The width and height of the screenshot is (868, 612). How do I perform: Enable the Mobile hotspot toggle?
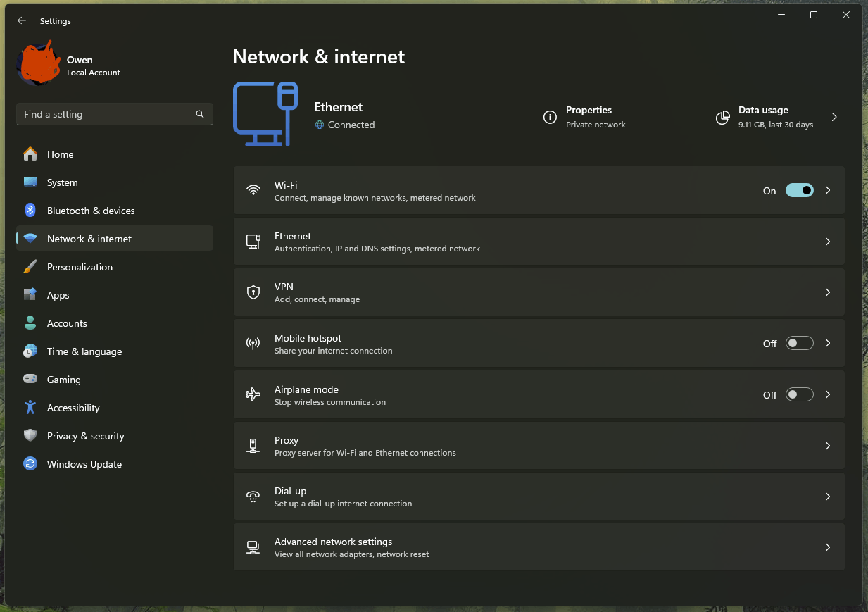coord(799,343)
